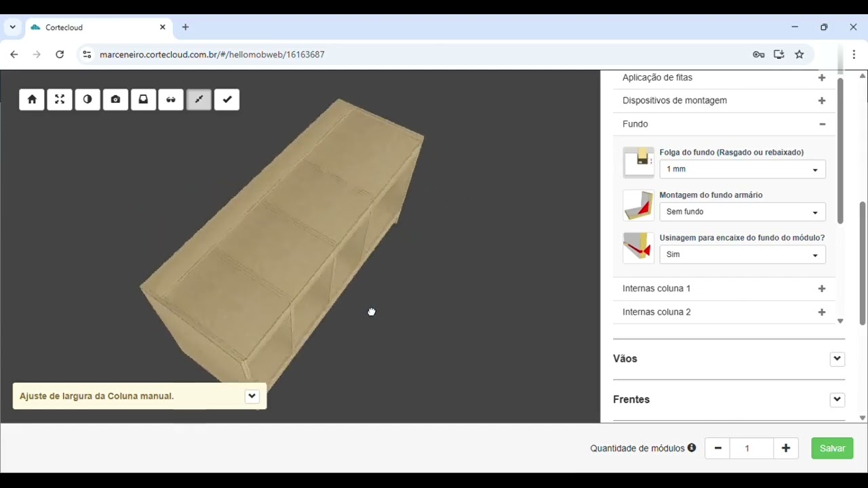Open the Ajuste de largura da Coluna dropdown
868x488 pixels.
click(x=252, y=396)
